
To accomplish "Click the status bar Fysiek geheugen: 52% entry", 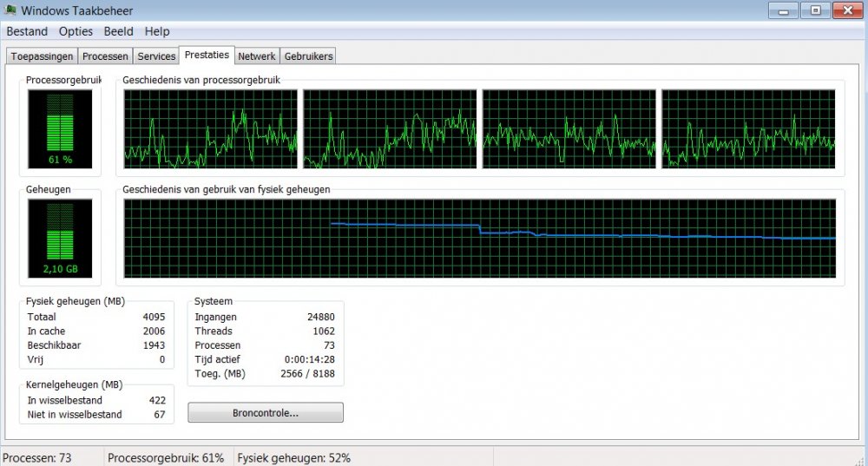I will (294, 458).
